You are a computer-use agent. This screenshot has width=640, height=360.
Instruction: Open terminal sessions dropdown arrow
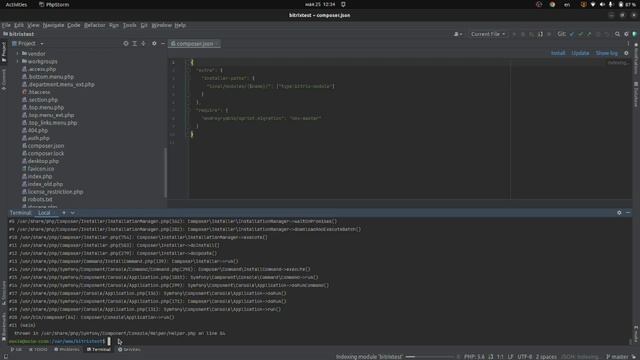(73, 213)
